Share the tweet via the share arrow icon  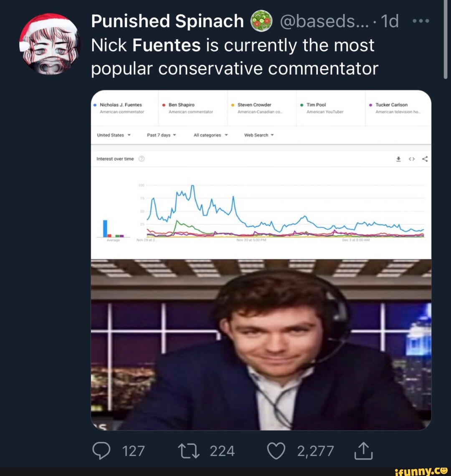(x=364, y=451)
